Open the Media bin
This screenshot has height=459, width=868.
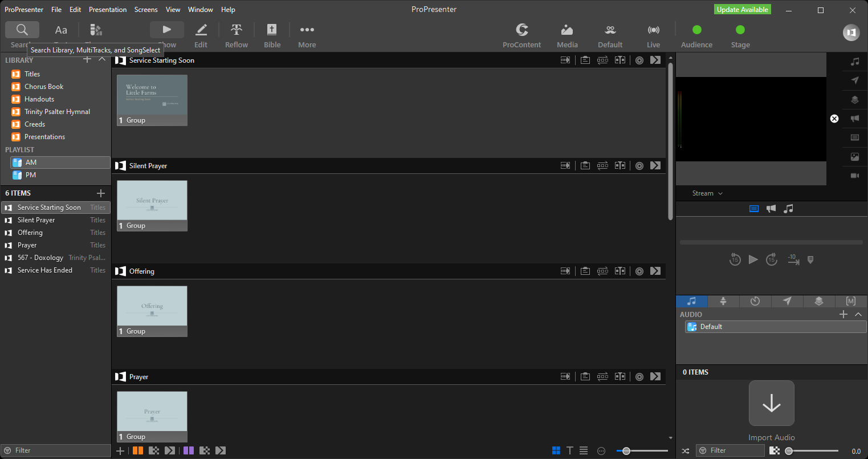point(567,34)
